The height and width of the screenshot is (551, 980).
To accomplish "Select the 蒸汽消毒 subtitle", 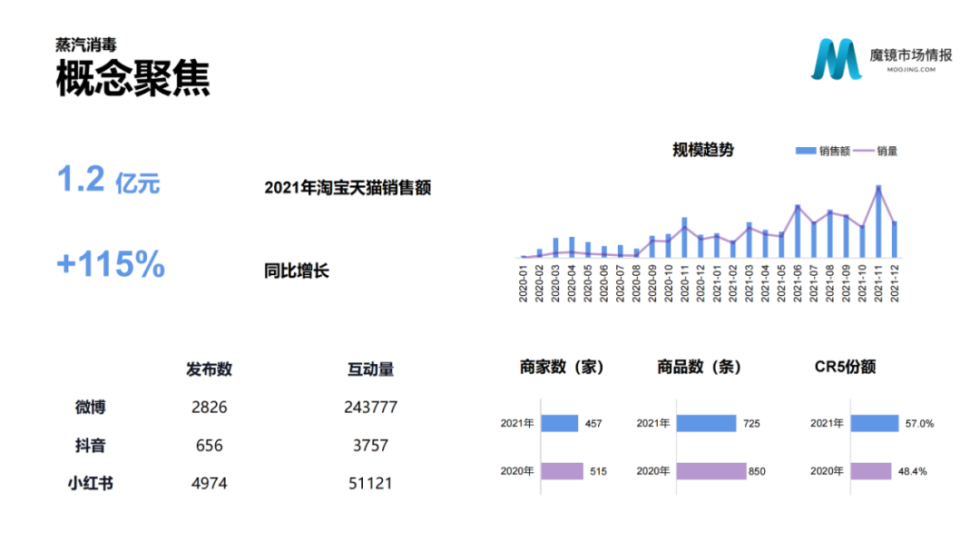I will [x=85, y=44].
